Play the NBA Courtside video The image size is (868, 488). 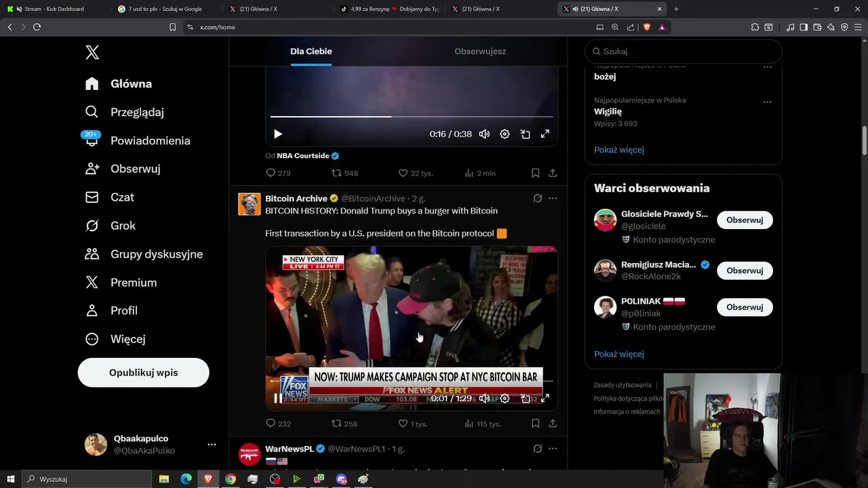coord(278,134)
